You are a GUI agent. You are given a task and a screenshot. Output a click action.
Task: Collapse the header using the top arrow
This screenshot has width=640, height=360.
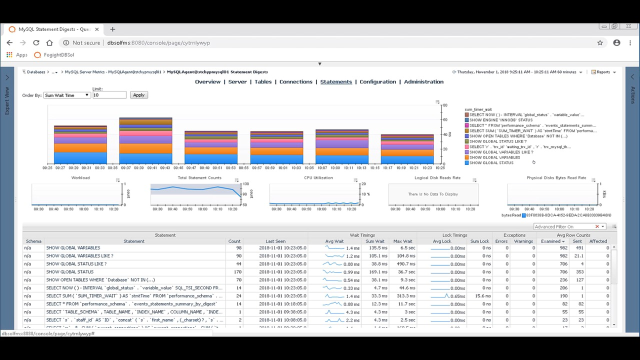click(x=320, y=64)
